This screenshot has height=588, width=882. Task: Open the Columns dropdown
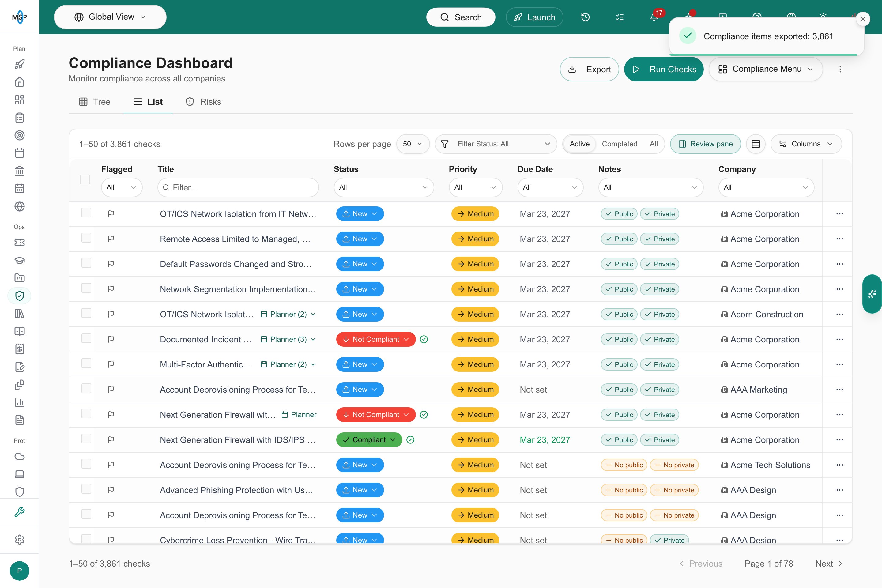coord(806,144)
